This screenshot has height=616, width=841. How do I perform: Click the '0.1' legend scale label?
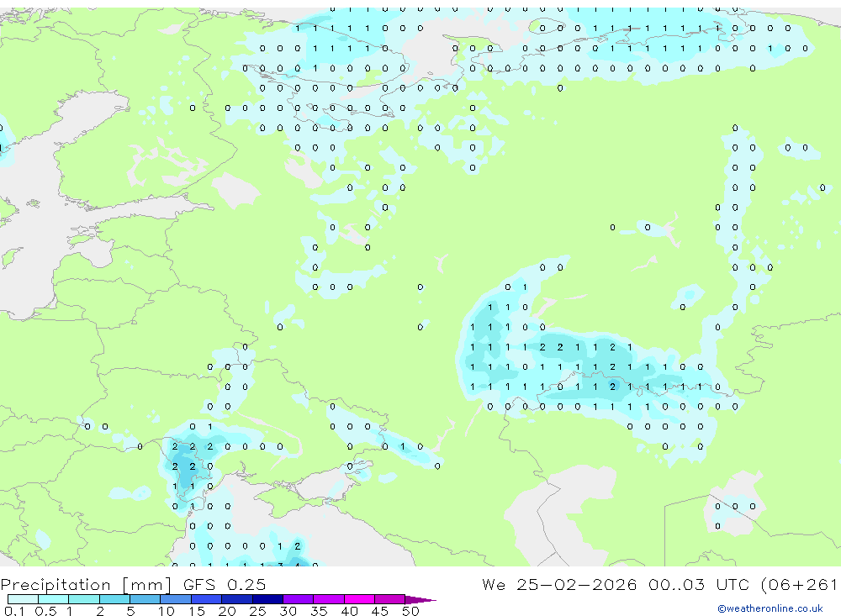[14, 611]
